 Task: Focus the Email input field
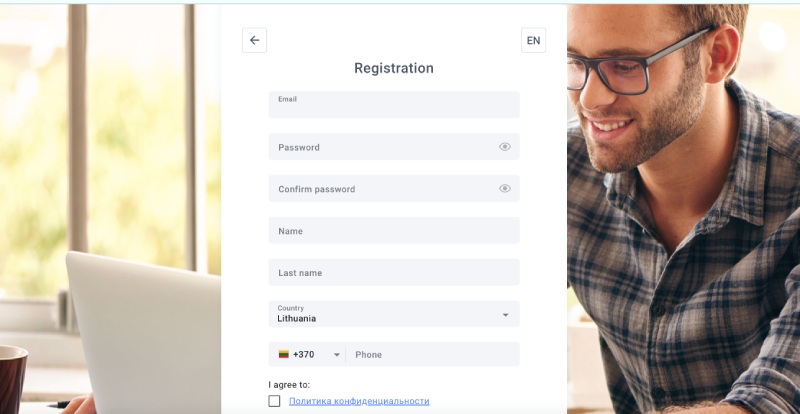394,105
